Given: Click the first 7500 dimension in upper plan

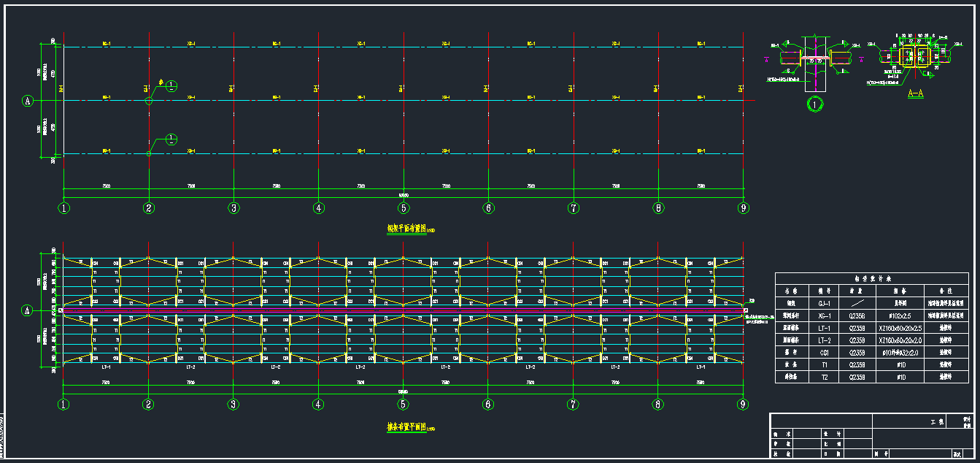Looking at the screenshot, I should click(107, 187).
